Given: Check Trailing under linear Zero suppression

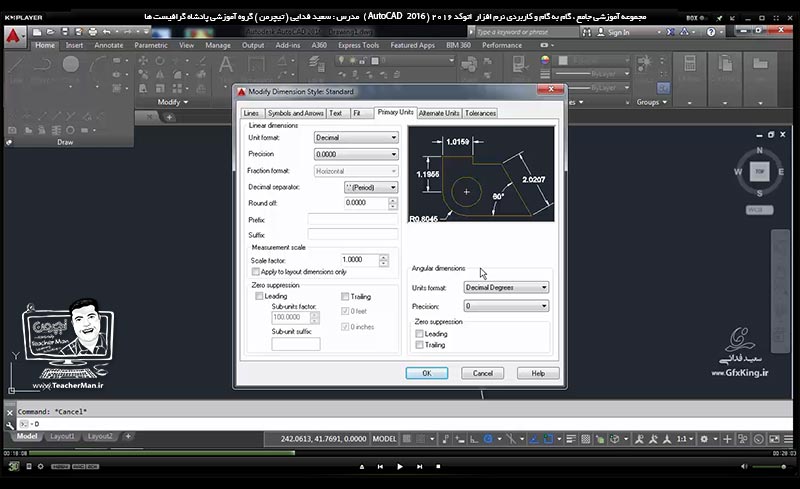Looking at the screenshot, I should coord(345,297).
